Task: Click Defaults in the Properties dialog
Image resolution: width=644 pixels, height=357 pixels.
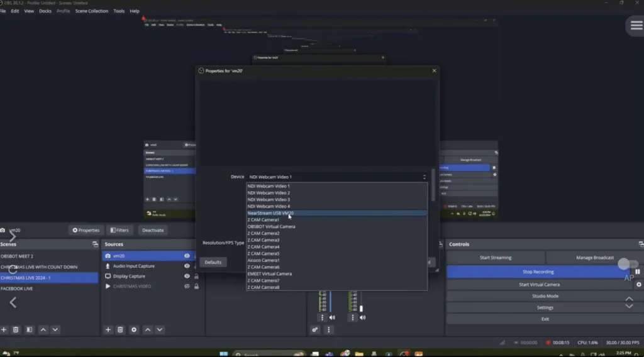Action: (213, 262)
